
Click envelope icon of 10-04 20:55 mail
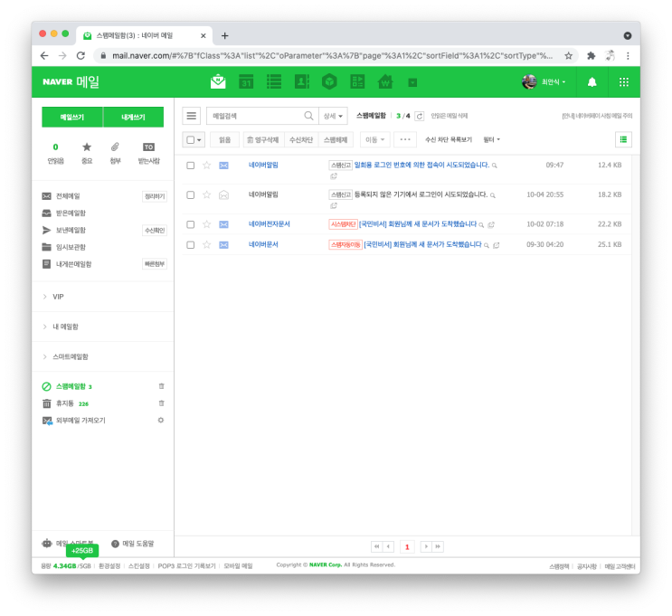click(x=223, y=195)
